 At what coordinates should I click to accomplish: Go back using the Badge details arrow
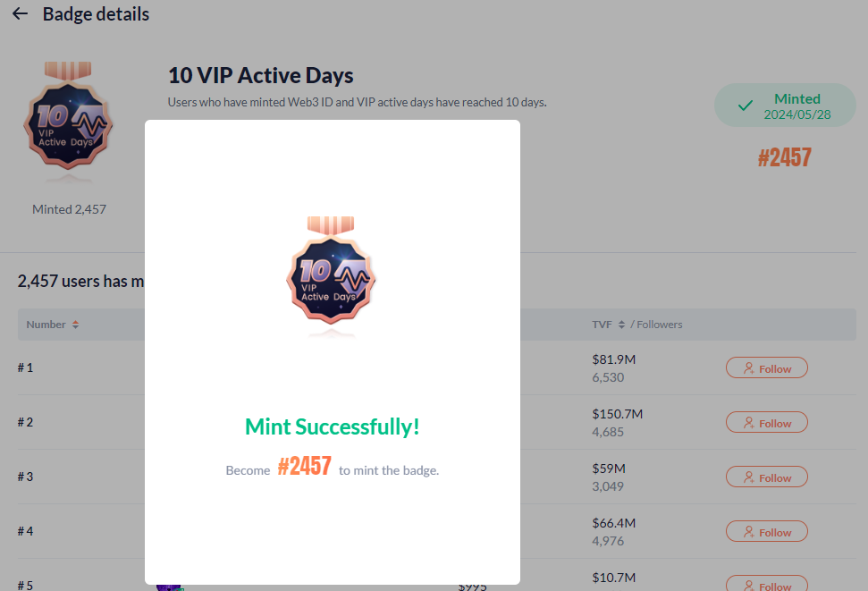(x=20, y=14)
